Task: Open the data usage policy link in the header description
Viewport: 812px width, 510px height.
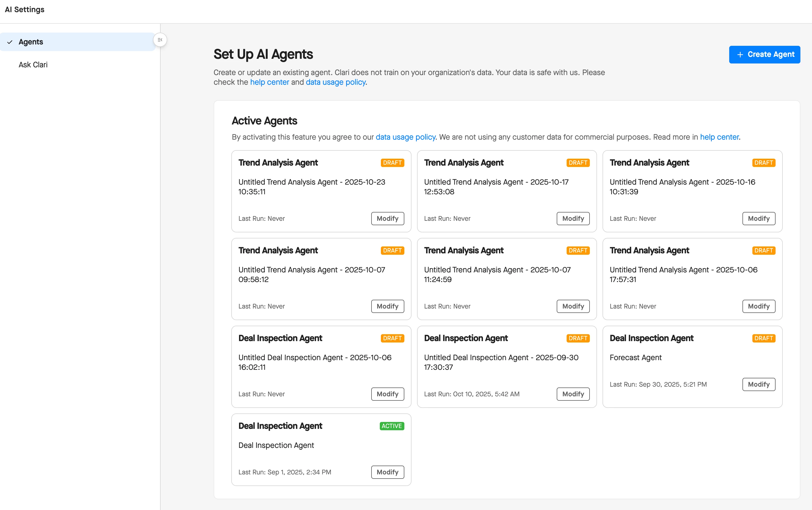Action: point(335,82)
